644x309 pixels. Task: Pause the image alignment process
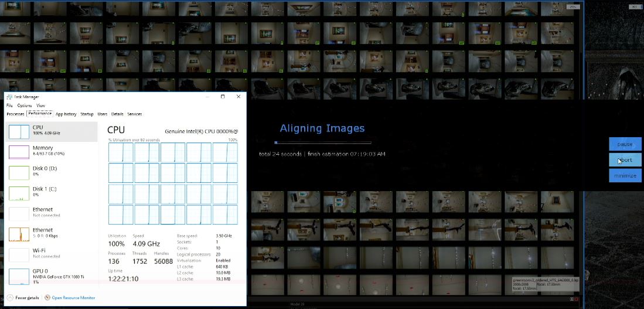(625, 144)
